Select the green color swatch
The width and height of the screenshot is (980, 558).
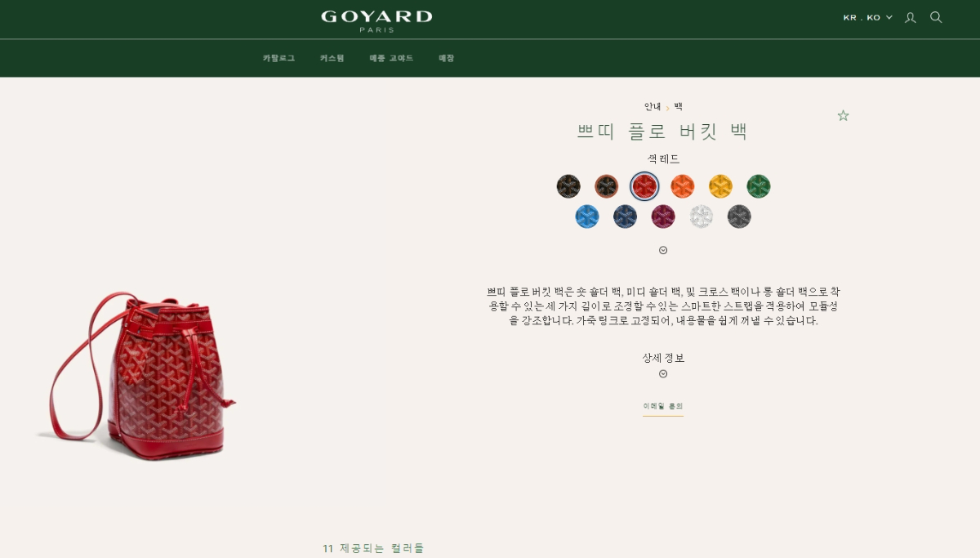[758, 186]
